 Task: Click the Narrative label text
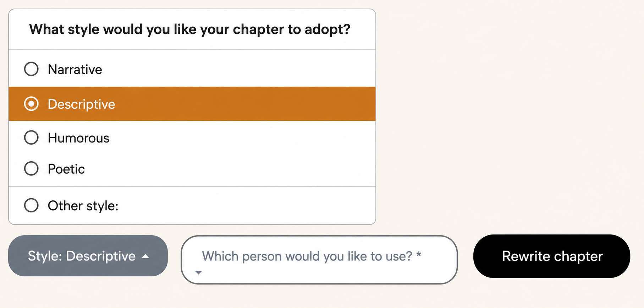click(x=75, y=69)
